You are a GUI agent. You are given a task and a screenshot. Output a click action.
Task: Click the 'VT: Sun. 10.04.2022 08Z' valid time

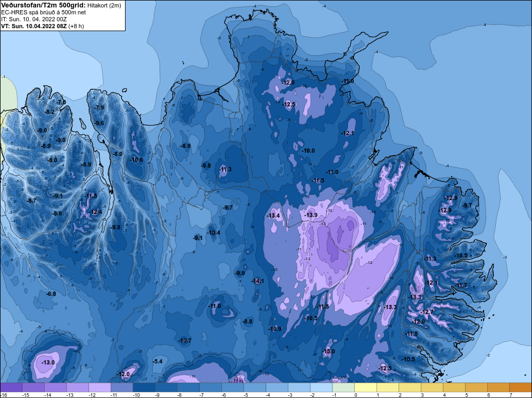(34, 26)
